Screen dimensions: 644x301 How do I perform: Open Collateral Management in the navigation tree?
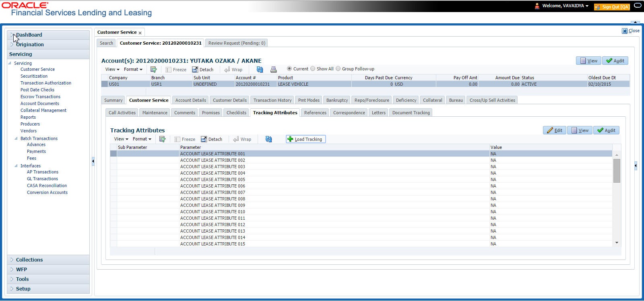click(43, 110)
